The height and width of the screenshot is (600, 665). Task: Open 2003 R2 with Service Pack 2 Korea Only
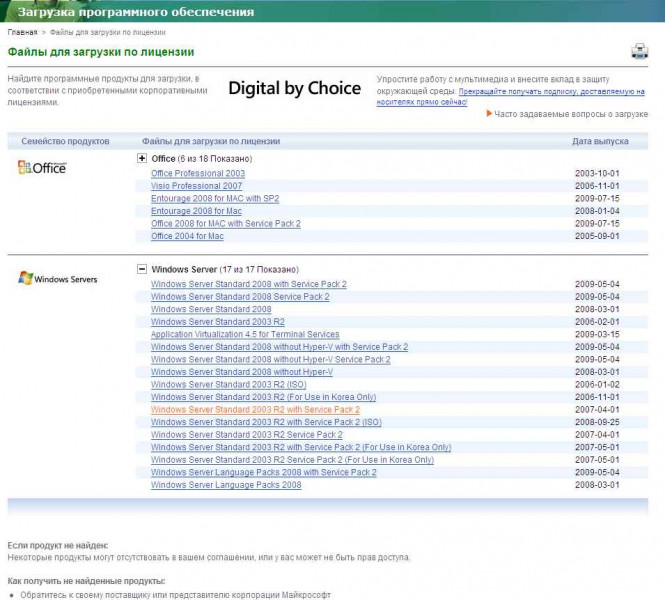(x=301, y=447)
